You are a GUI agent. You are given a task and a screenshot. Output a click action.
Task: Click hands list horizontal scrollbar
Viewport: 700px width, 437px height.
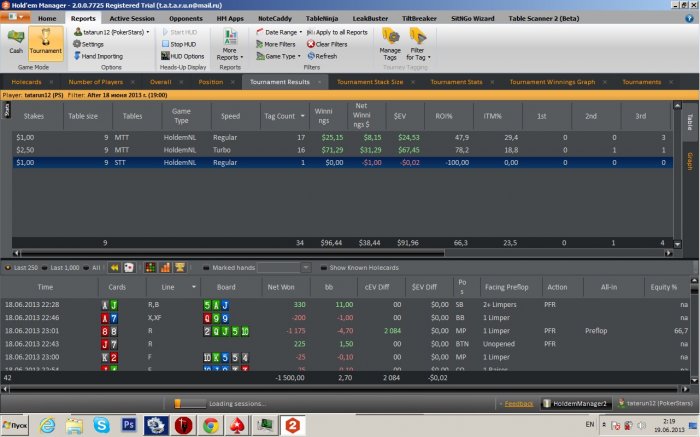346,389
